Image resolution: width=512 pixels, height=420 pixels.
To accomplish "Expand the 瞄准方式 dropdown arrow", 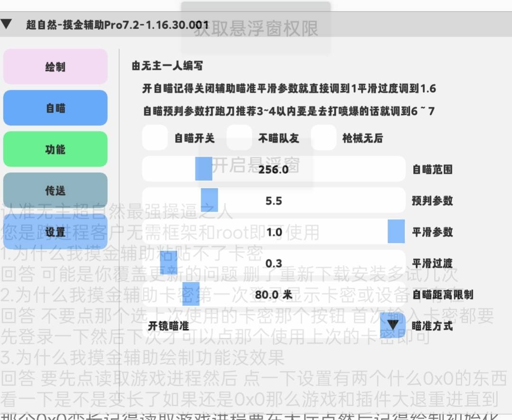I will point(393,326).
